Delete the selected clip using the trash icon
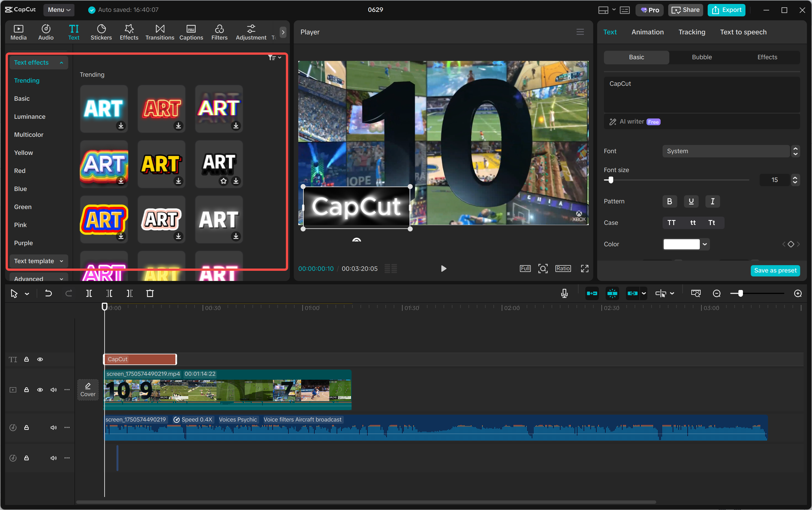Screen dimensions: 812x510 150,293
